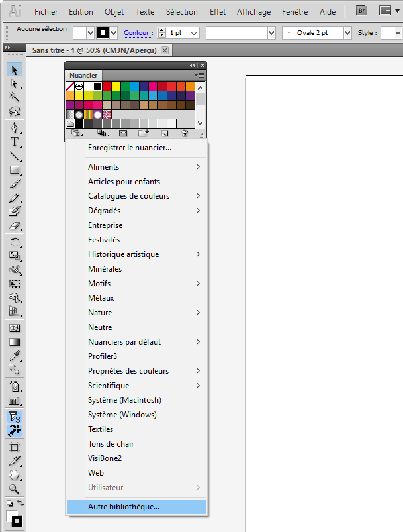Open the Ovale 2 pt brush dropdown

347,33
